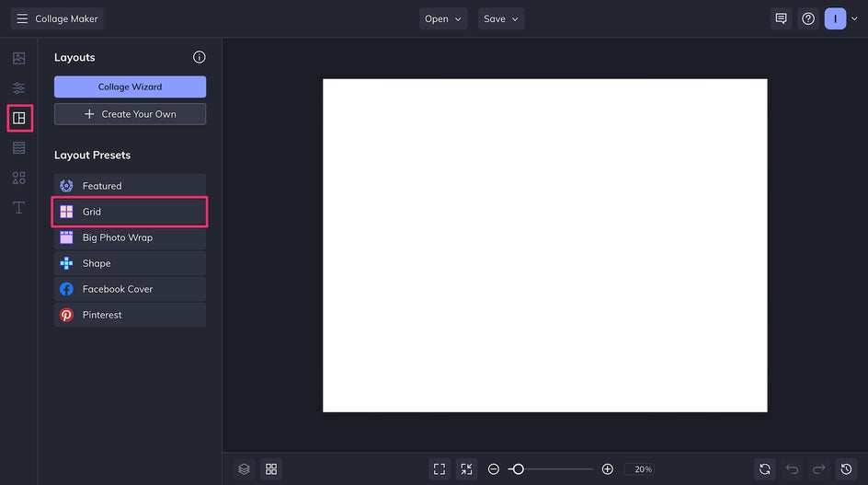Screen dimensions: 868x485
Task: Open the Open dropdown menu
Action: point(443,18)
